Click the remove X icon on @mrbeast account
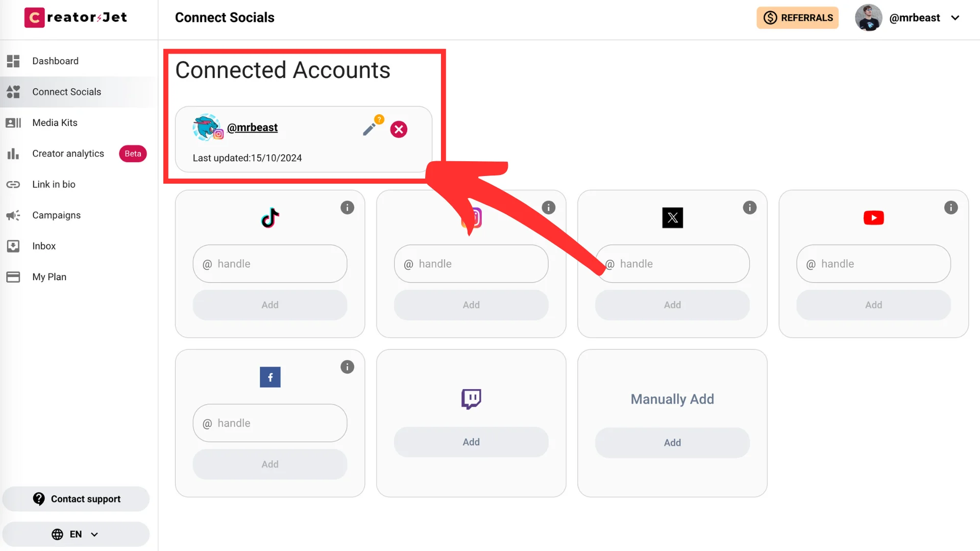The width and height of the screenshot is (980, 551). [399, 129]
